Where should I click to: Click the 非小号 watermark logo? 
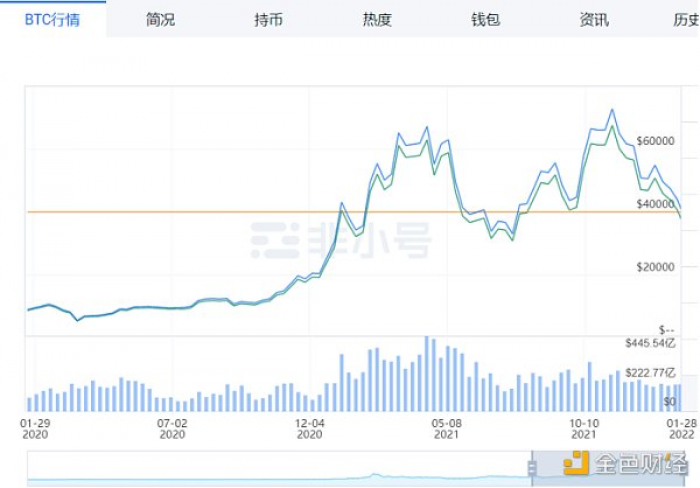click(x=341, y=241)
